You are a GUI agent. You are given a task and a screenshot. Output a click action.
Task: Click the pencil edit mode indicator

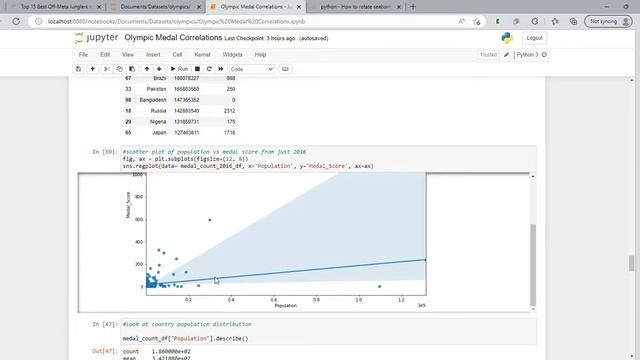point(506,55)
